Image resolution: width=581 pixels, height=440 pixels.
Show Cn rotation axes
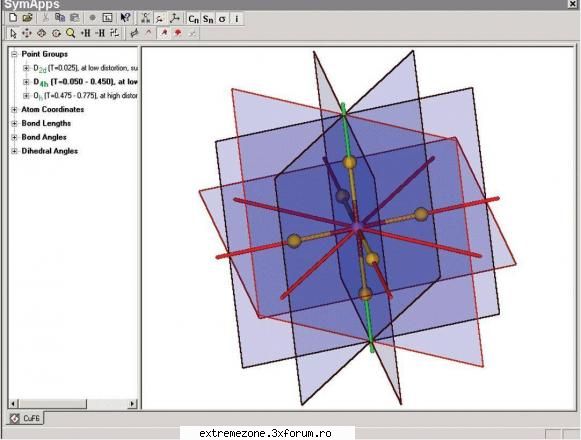tap(193, 19)
